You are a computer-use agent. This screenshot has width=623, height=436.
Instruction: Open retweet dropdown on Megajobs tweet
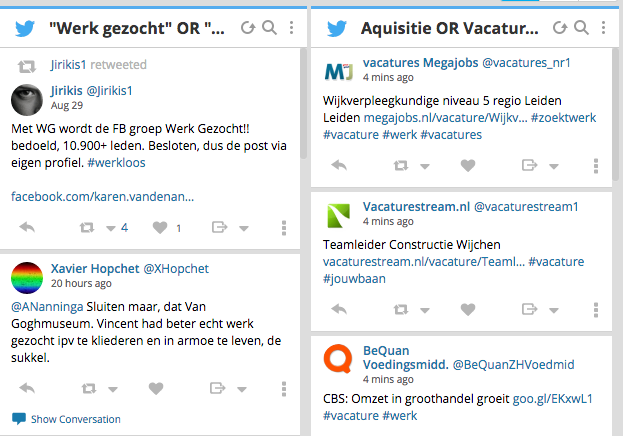click(x=425, y=167)
